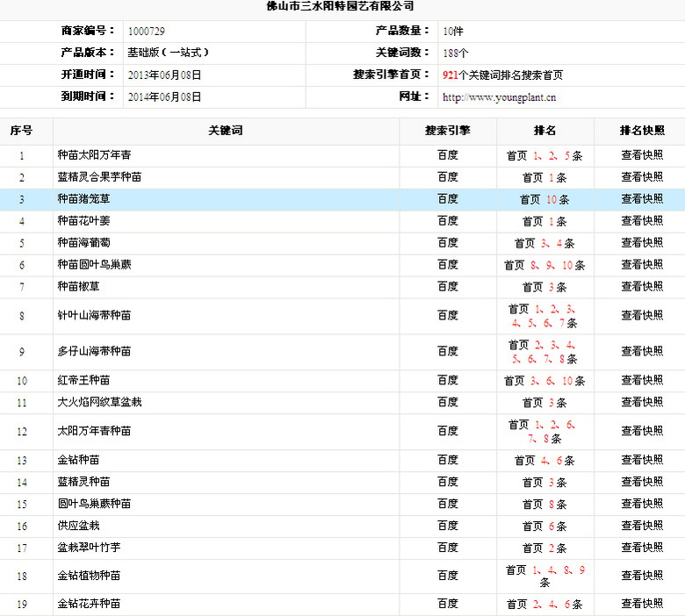Image resolution: width=685 pixels, height=616 pixels.
Task: View snapshot for 金钻种苗 row
Action: (642, 460)
